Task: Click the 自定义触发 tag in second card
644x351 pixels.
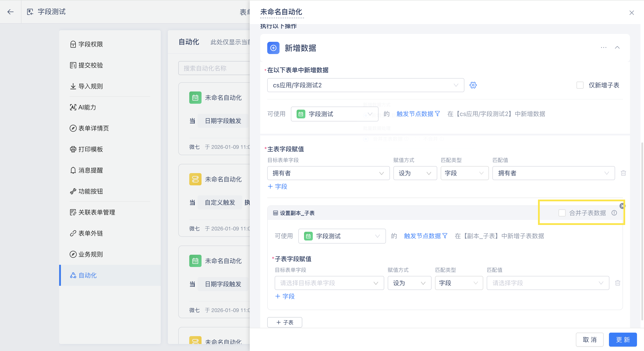Action: (220, 202)
